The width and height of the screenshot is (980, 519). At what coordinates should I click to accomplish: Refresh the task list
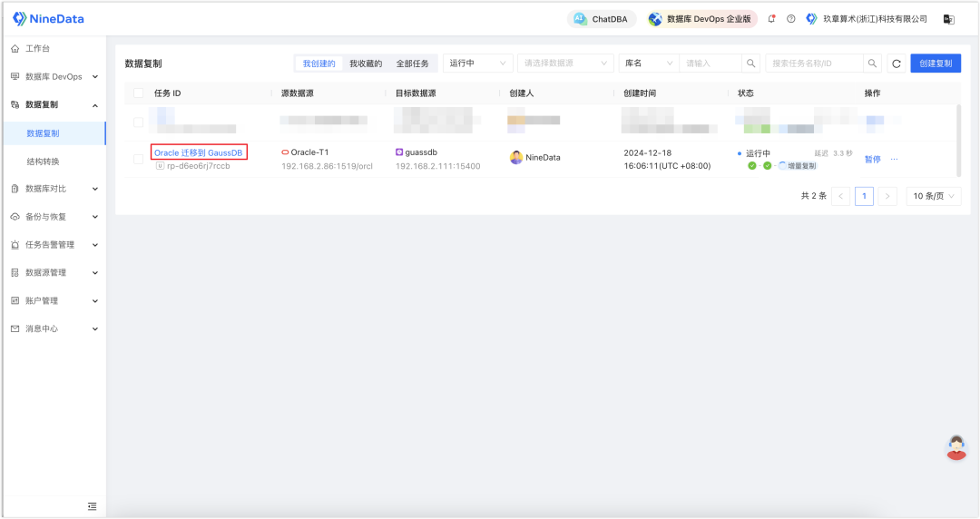(x=897, y=64)
